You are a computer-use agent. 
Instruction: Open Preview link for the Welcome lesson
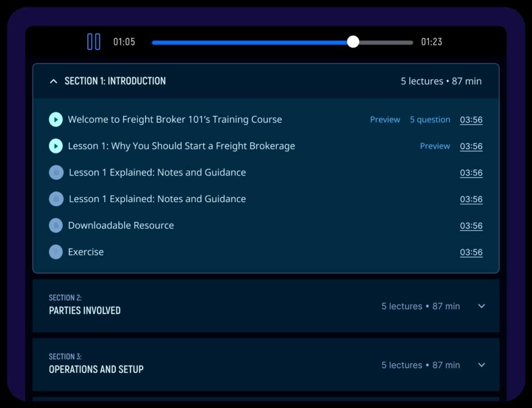384,120
